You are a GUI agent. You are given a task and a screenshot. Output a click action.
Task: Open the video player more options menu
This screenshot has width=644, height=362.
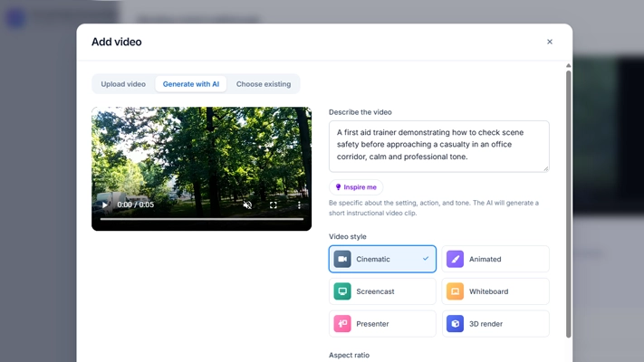[299, 205]
